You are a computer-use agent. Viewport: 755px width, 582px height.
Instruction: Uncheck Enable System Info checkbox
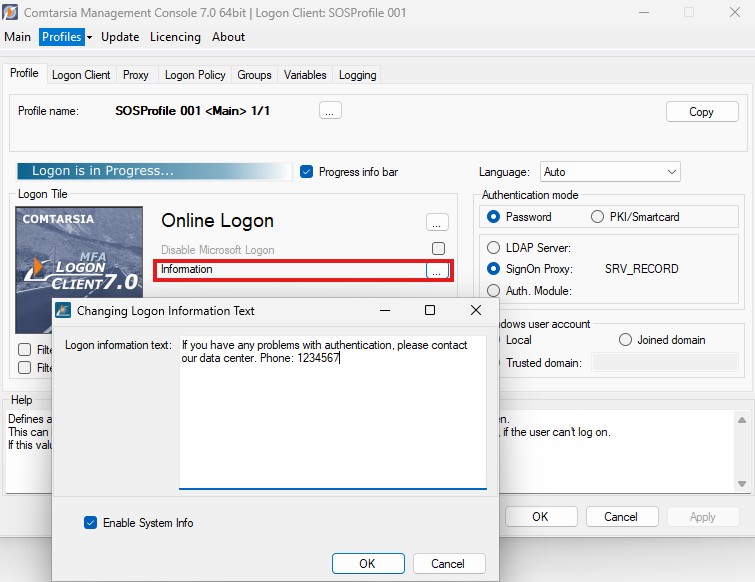click(91, 523)
